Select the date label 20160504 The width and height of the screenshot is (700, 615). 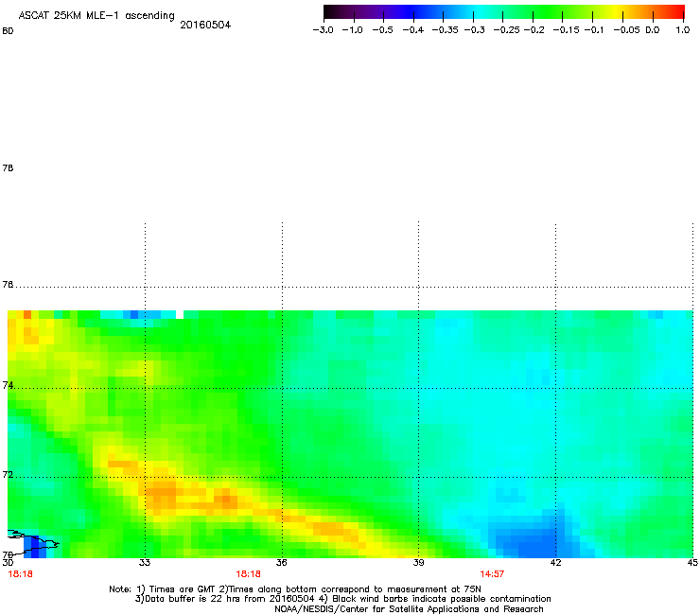pos(205,25)
